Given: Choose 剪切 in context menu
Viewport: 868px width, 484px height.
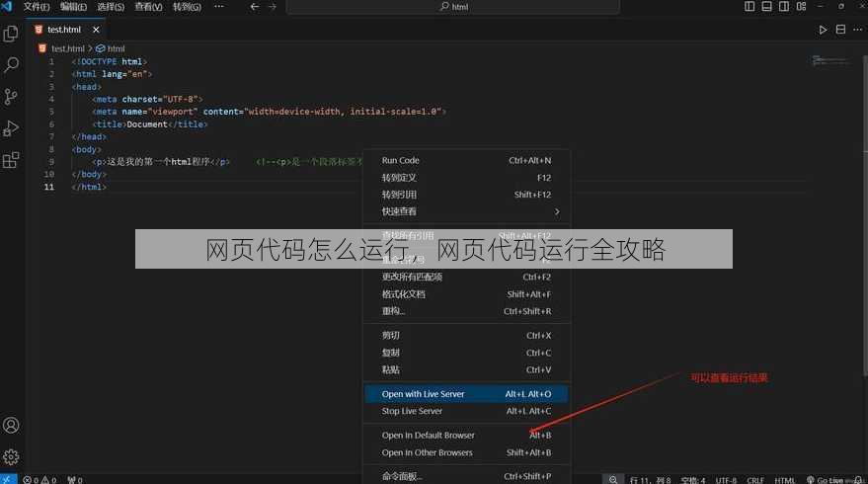Looking at the screenshot, I should [x=466, y=336].
